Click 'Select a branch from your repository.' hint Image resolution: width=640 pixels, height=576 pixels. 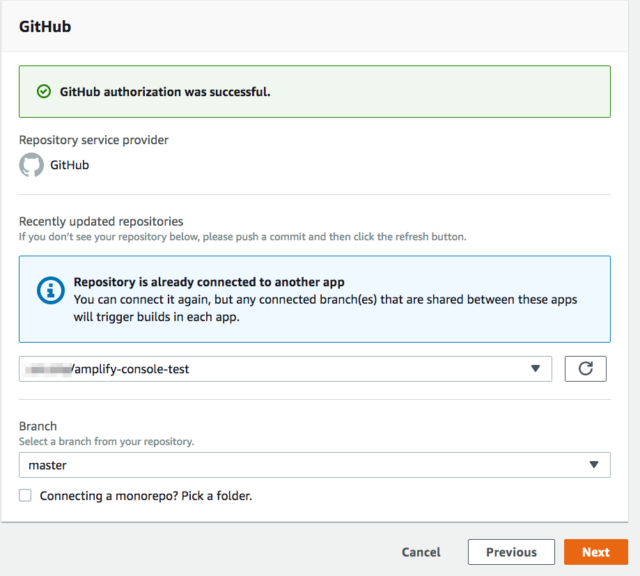(x=107, y=441)
